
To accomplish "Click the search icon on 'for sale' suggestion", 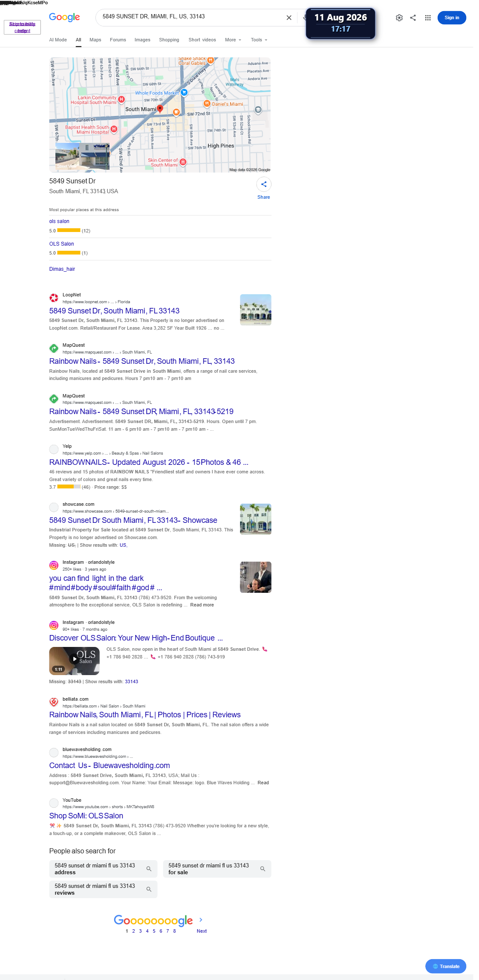I will coord(263,869).
